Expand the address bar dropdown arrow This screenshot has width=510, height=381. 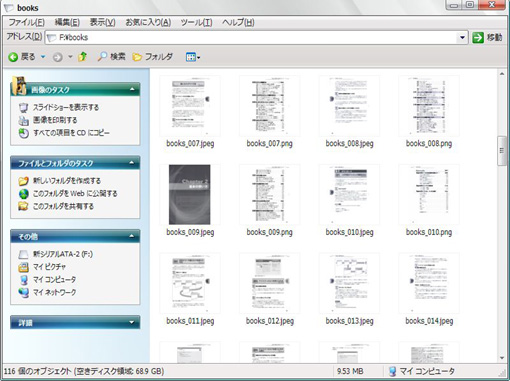(462, 37)
